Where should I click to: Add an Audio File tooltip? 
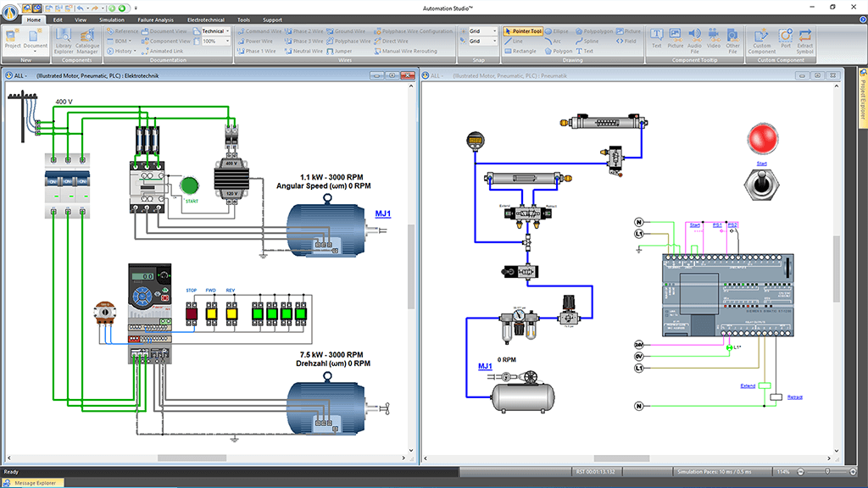click(694, 36)
